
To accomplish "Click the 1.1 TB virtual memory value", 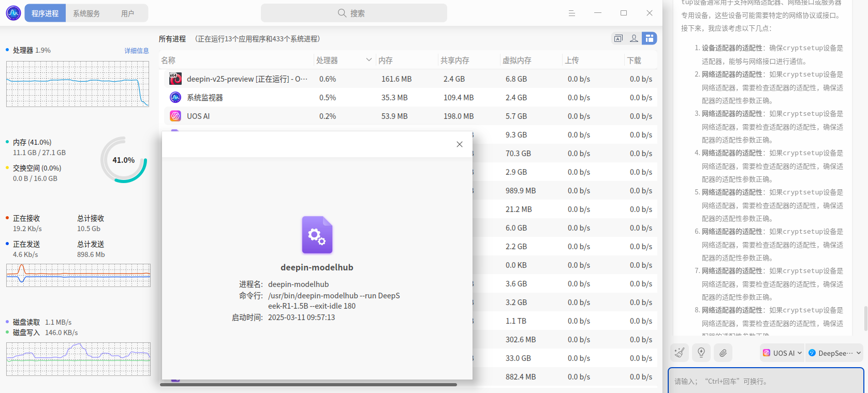I will pyautogui.click(x=516, y=321).
